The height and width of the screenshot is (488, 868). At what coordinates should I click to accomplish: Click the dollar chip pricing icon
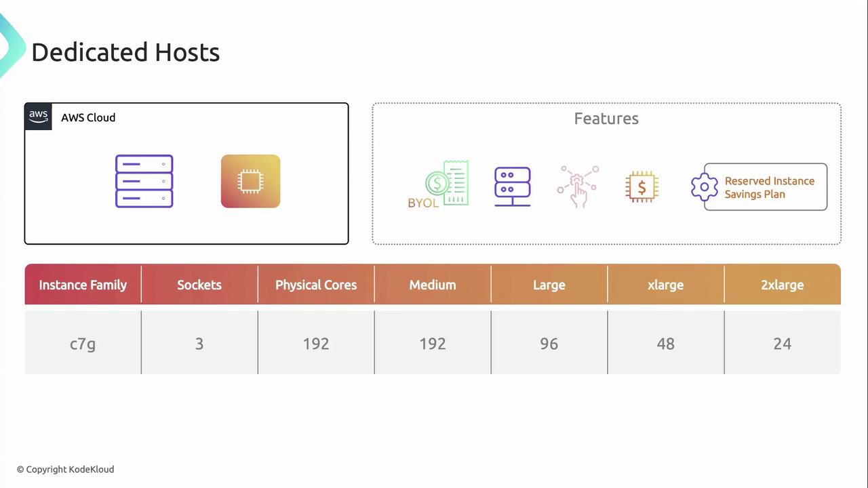pos(642,186)
